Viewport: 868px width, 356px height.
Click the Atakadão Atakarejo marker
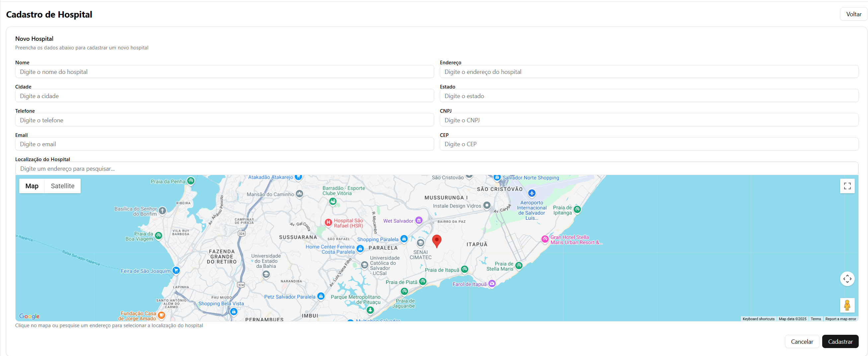[298, 177]
